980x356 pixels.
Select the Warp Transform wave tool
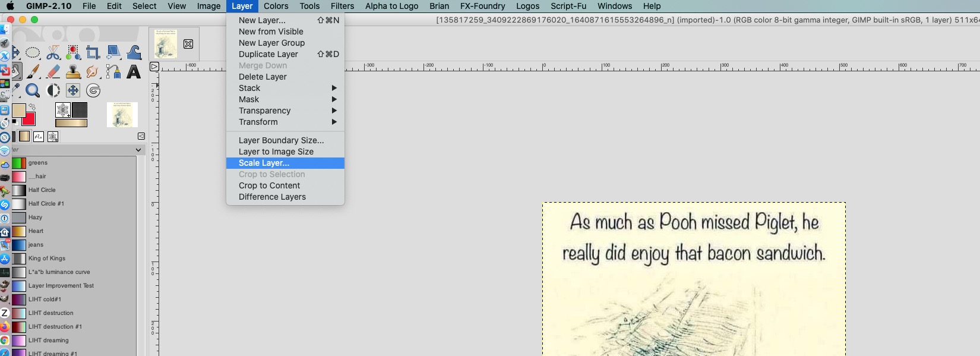[x=134, y=53]
